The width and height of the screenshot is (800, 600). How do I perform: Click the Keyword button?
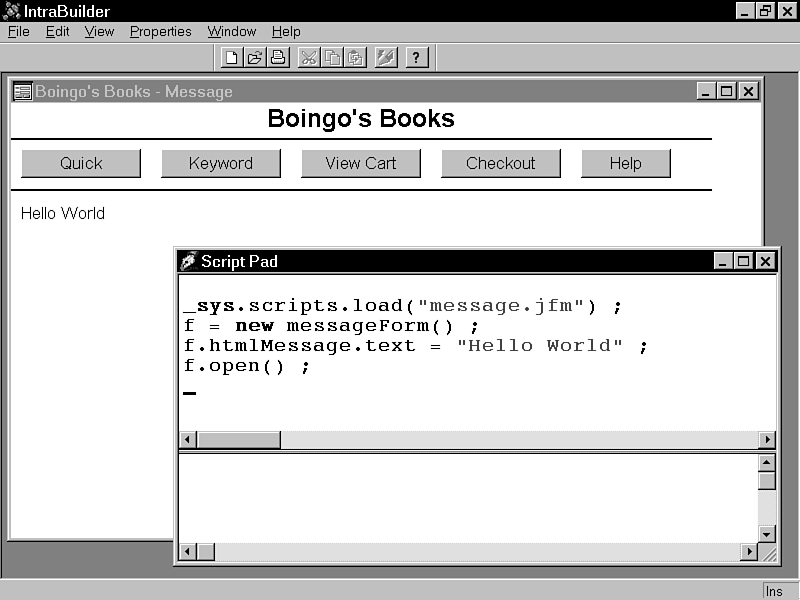(221, 163)
